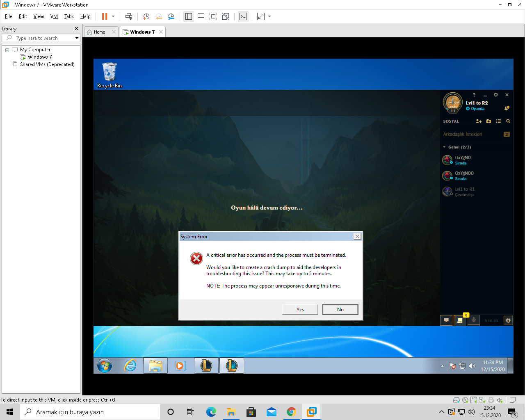Select friend OxYgNO
Viewport: 525px width, 420px height.
tap(476, 160)
